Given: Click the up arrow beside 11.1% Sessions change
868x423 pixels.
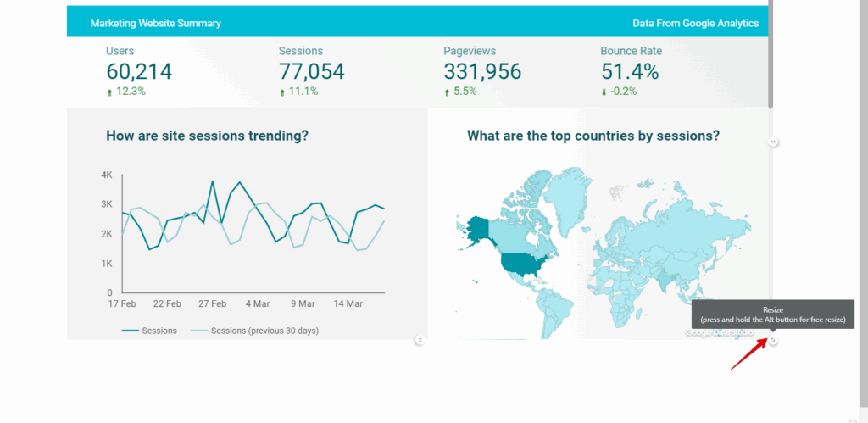Looking at the screenshot, I should tap(282, 92).
